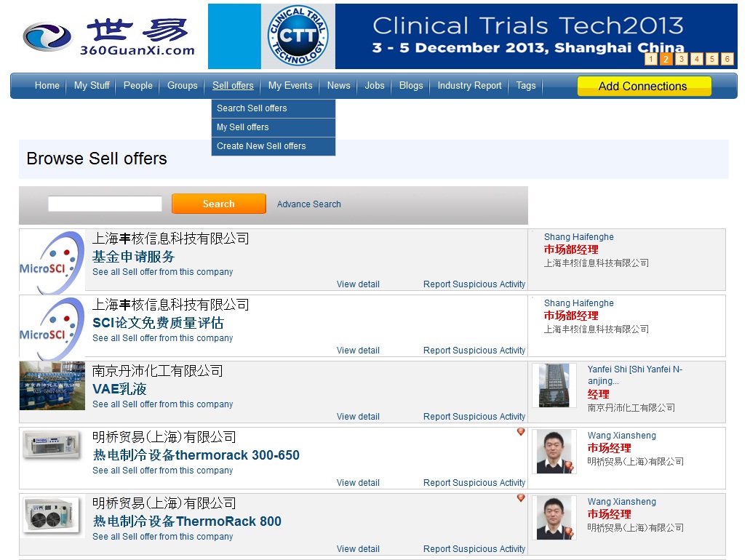View Yanfei Shi's profile photo
Screen dimensions: 750x560
point(554,385)
